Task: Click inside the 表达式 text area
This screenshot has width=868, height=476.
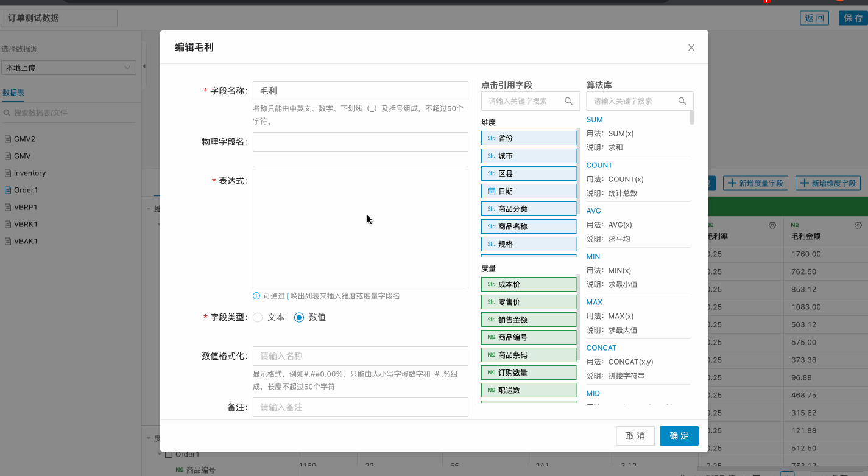Action: coord(360,229)
